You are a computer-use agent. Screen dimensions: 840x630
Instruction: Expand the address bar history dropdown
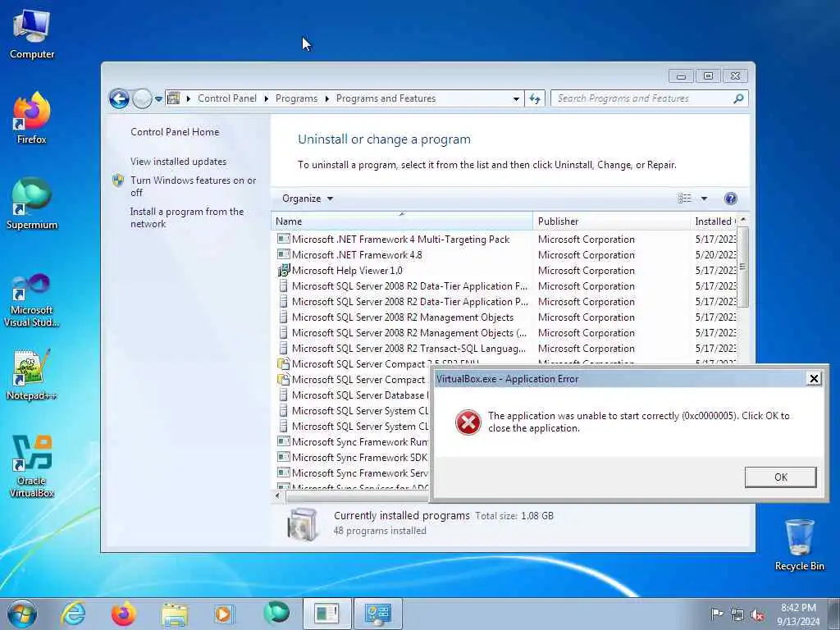(x=516, y=99)
